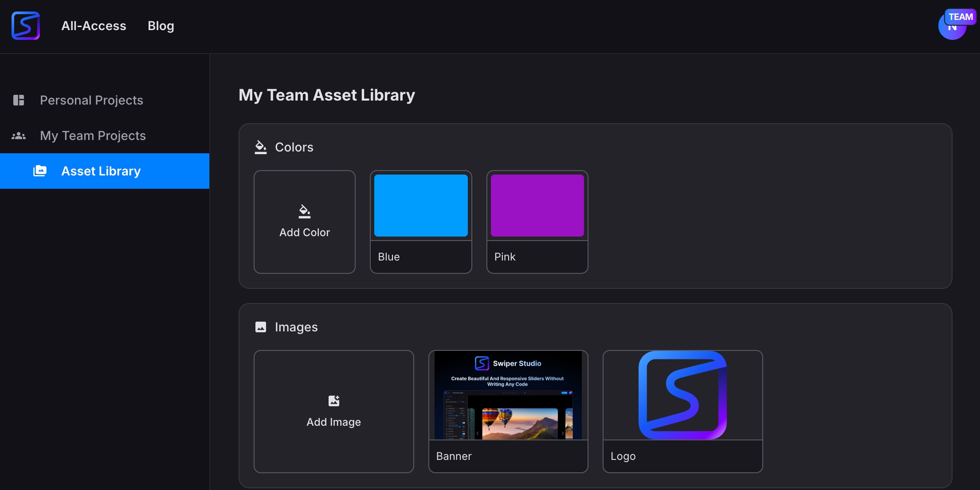Click the Colors section heading
This screenshot has width=980, height=490.
point(294,147)
